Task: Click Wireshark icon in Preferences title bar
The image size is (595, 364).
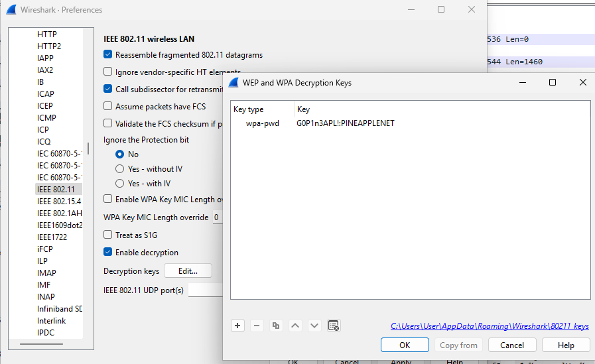Action: point(11,9)
